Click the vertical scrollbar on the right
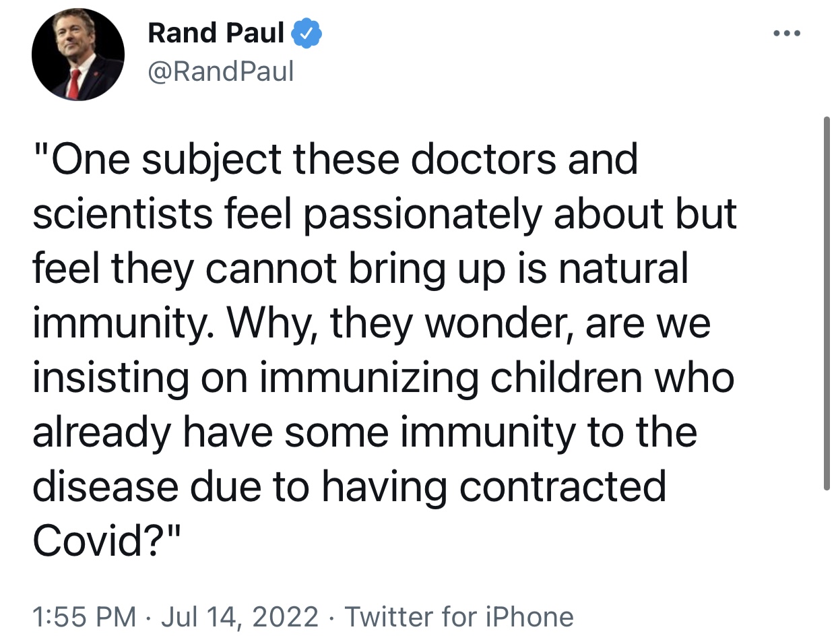This screenshot has width=836, height=644. pyautogui.click(x=827, y=303)
